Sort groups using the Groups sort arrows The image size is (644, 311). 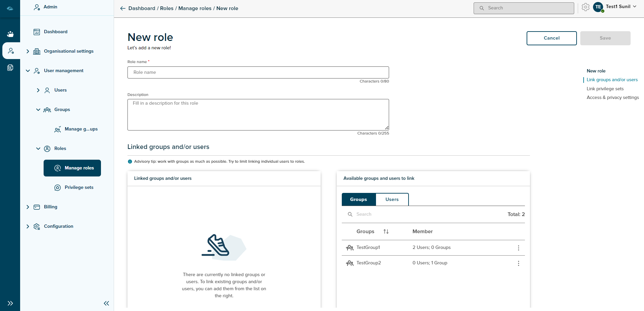tap(386, 231)
